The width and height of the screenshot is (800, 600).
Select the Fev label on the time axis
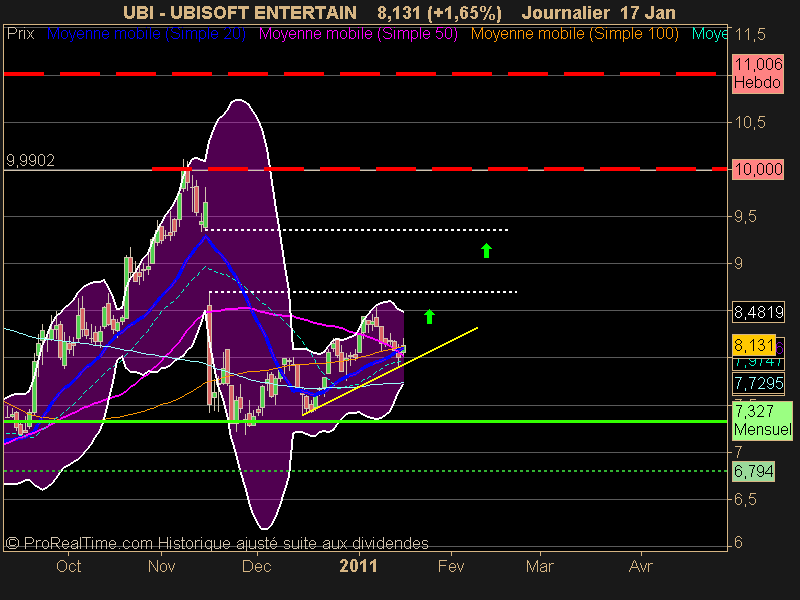pyautogui.click(x=451, y=566)
